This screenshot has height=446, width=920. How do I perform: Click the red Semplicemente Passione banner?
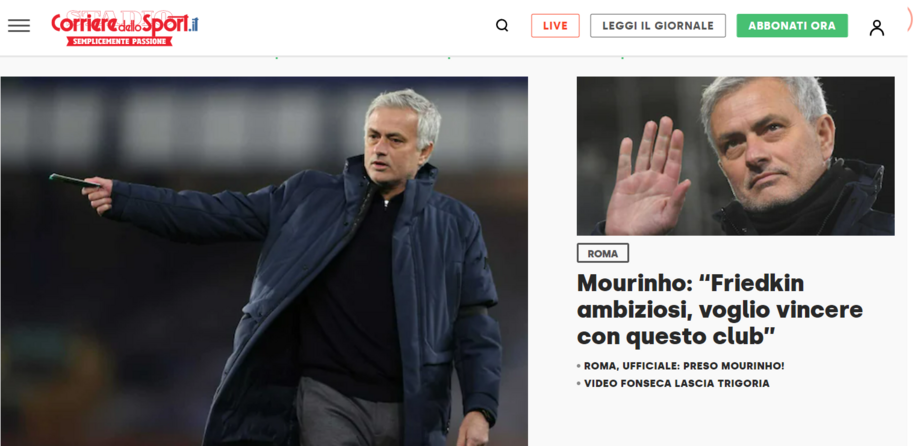(x=119, y=42)
